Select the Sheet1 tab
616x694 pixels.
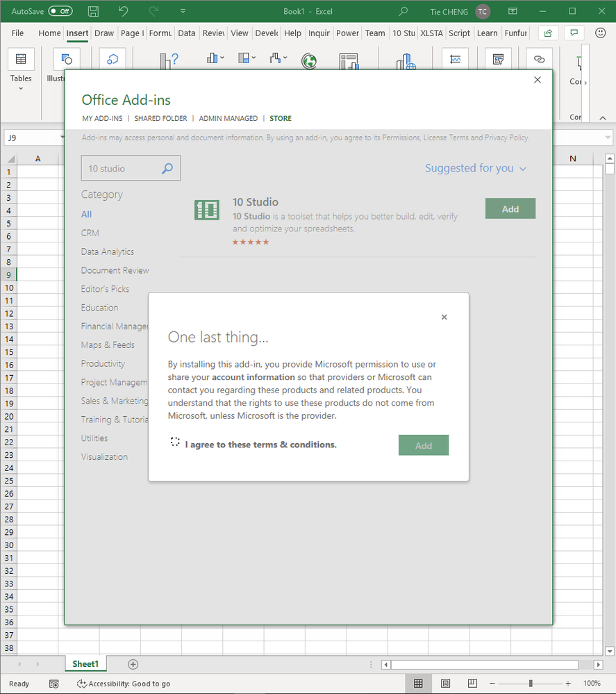(x=85, y=664)
